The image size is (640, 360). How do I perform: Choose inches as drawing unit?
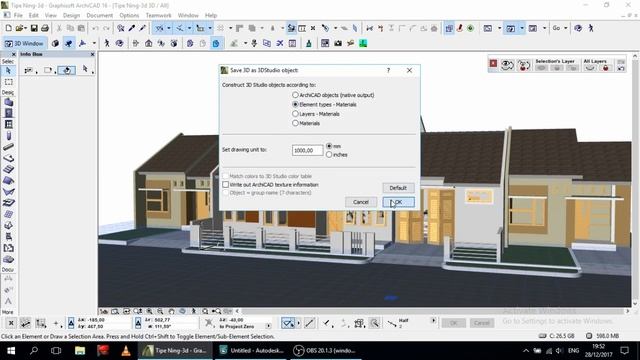tap(329, 155)
